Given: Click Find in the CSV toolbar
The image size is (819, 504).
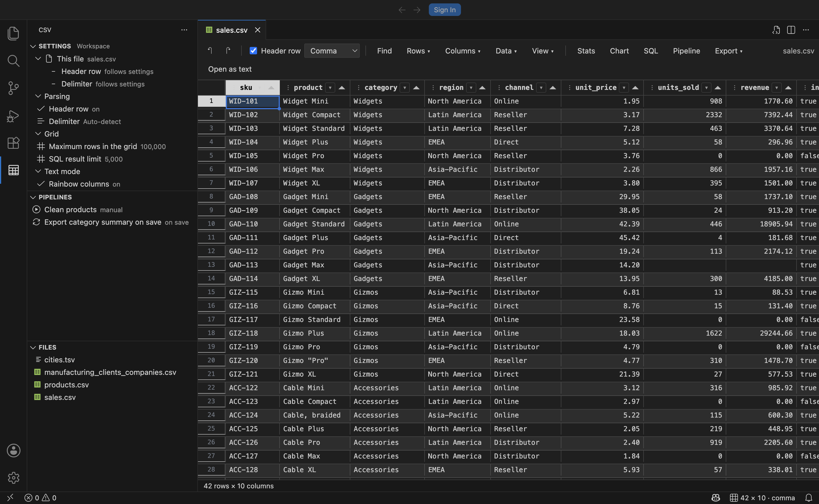Looking at the screenshot, I should coord(384,51).
